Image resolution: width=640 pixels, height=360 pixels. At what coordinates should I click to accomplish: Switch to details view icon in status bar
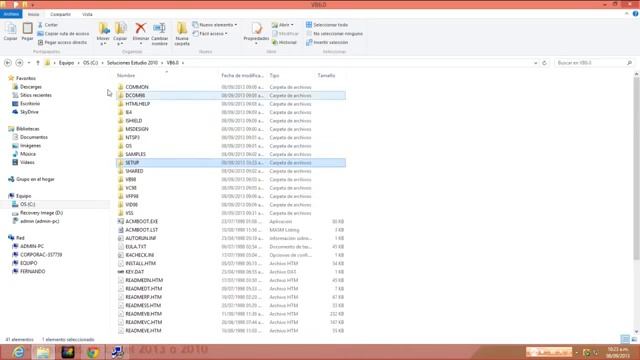click(x=625, y=339)
